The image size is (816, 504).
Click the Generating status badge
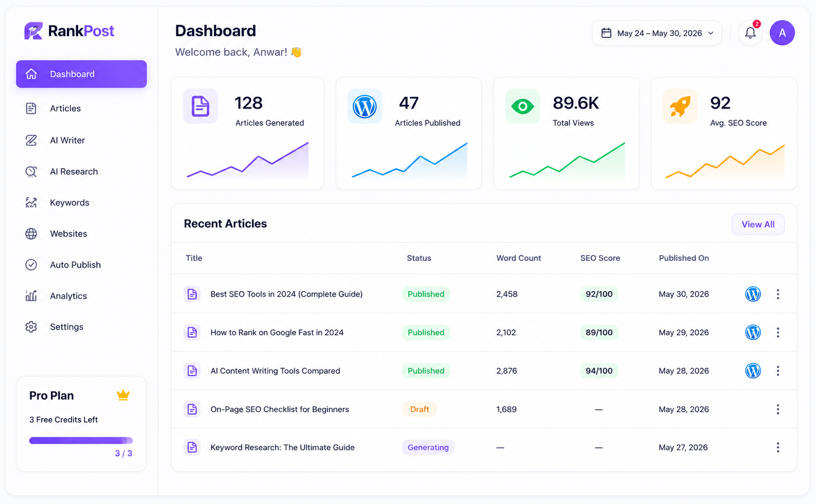click(x=428, y=447)
